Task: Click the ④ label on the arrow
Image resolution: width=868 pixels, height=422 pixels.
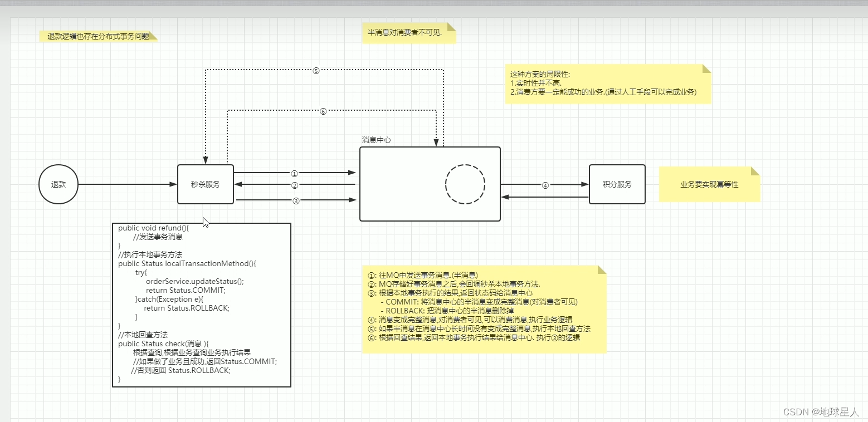Action: click(x=545, y=185)
